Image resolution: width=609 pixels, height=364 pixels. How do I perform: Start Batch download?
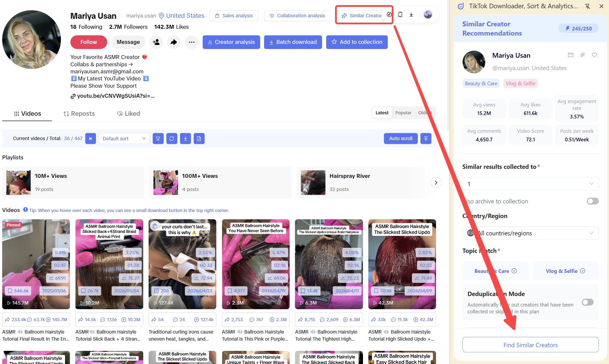[x=293, y=42]
